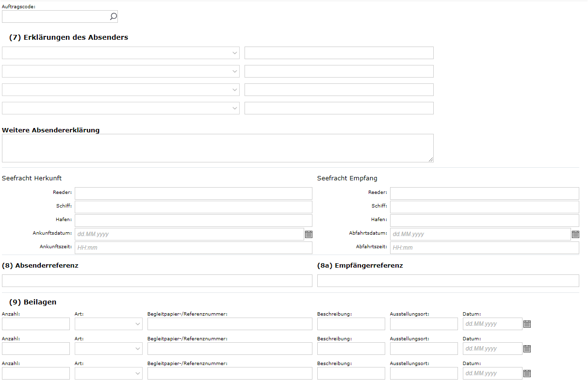Image resolution: width=588 pixels, height=383 pixels.
Task: Click Begleitpapier-/Referenznummer field in third Beilagen row
Action: click(x=230, y=373)
